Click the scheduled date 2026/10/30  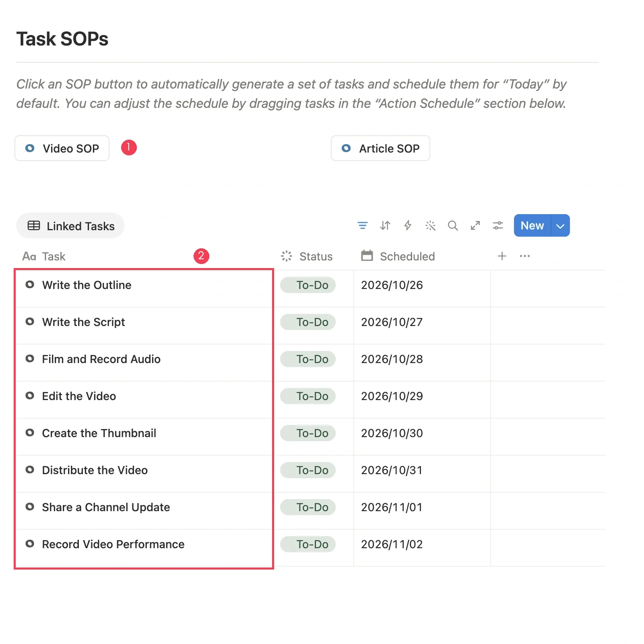[x=392, y=433]
